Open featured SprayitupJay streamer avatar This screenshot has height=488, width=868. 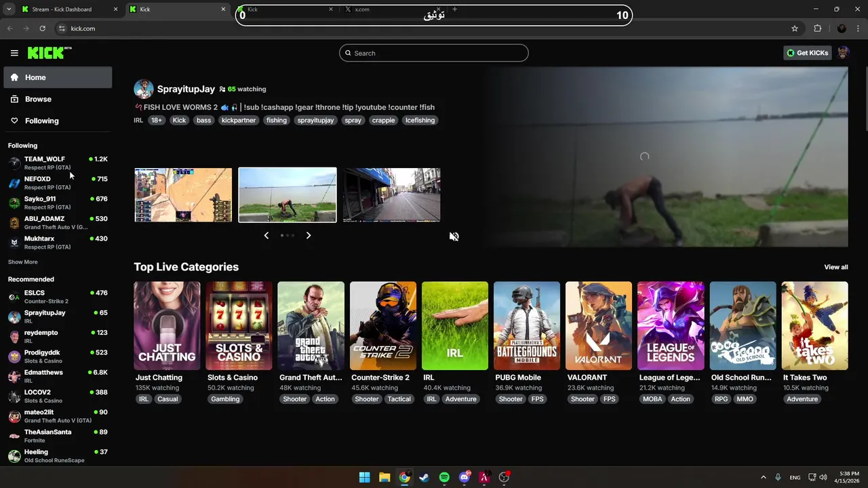(144, 89)
